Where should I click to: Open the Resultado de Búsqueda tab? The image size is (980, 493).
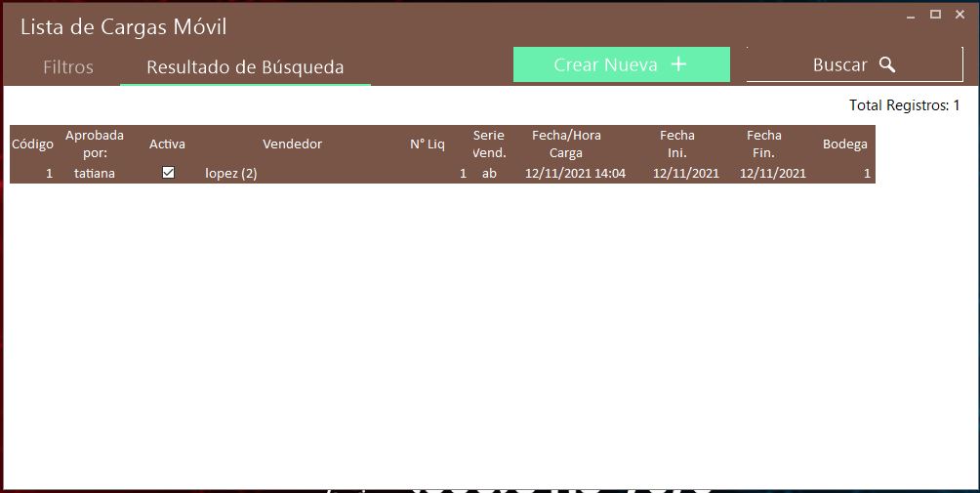245,67
